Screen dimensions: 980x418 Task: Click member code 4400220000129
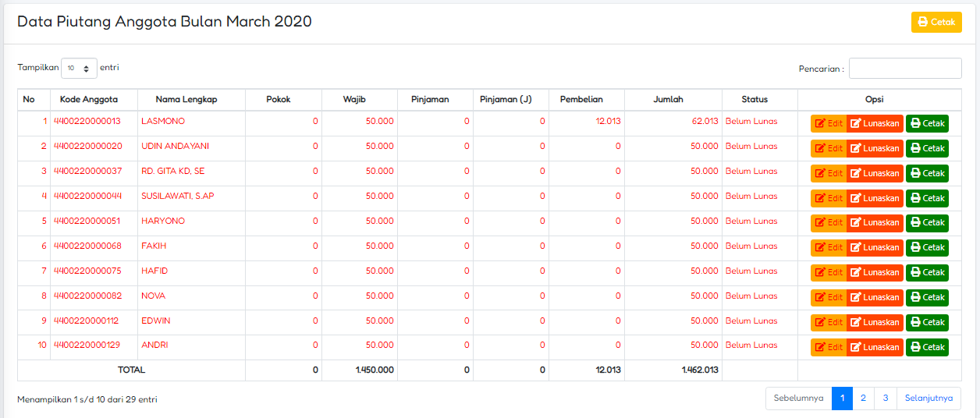(x=87, y=345)
